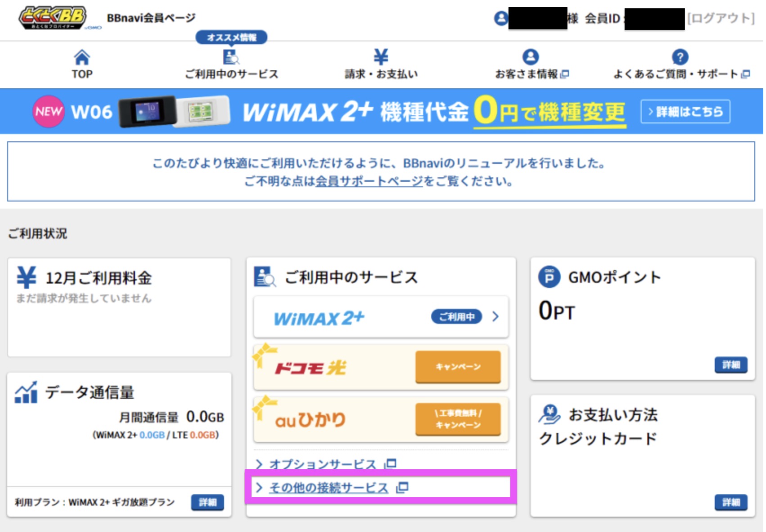Click まだ請求が発生していません message
This screenshot has height=532, width=766.
[84, 298]
